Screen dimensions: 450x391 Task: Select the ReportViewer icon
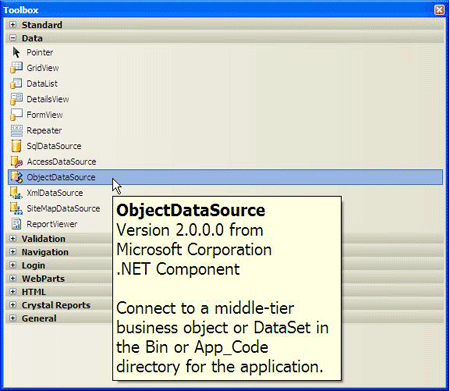[x=16, y=224]
